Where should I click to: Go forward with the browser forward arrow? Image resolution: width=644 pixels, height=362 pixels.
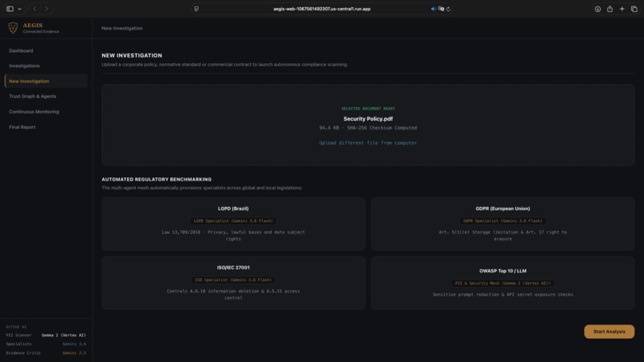(x=46, y=9)
